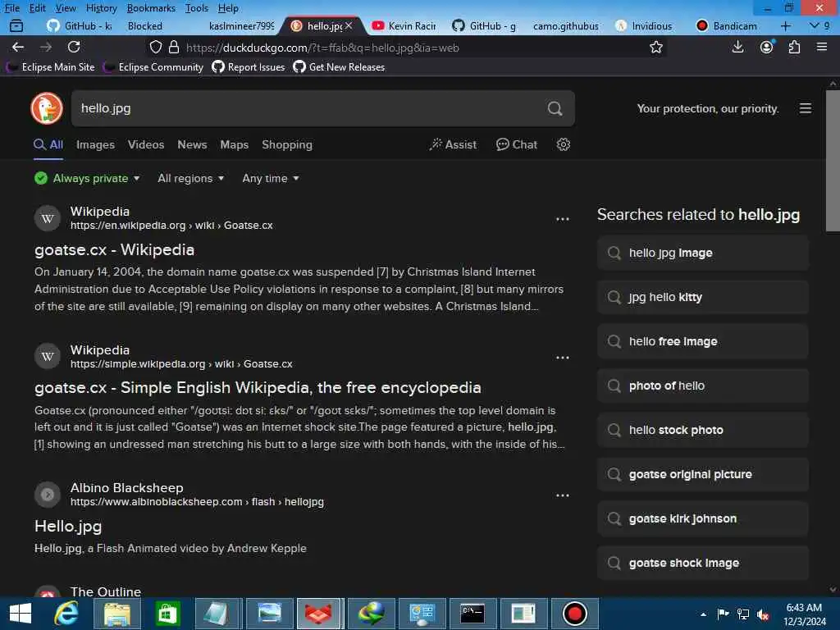
Task: Switch to Images search tab
Action: click(95, 144)
